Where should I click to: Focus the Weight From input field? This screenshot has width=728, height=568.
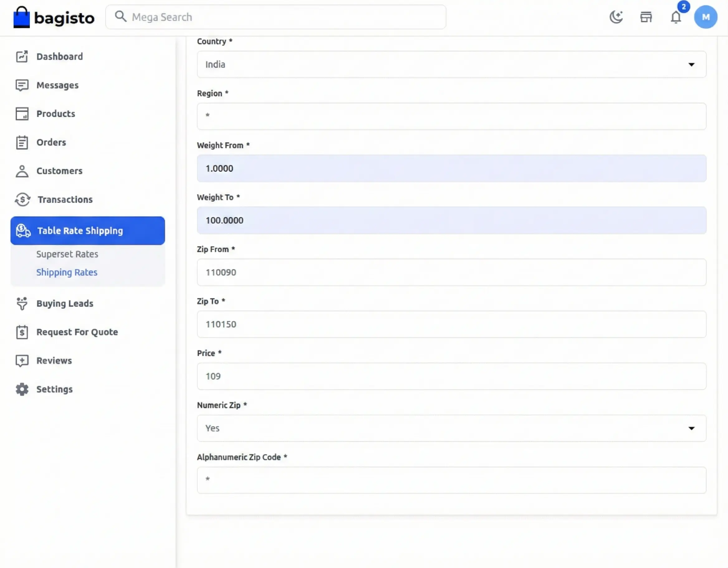point(451,168)
